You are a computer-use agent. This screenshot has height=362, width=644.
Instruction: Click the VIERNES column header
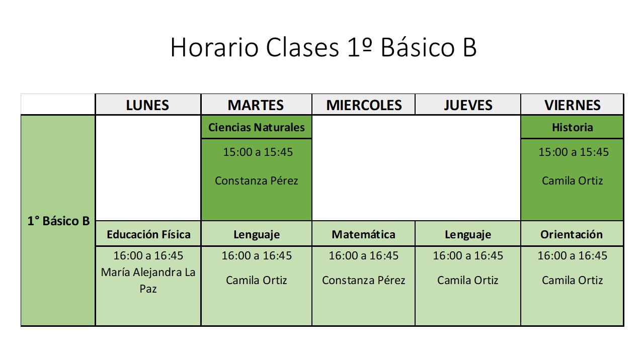(x=572, y=105)
